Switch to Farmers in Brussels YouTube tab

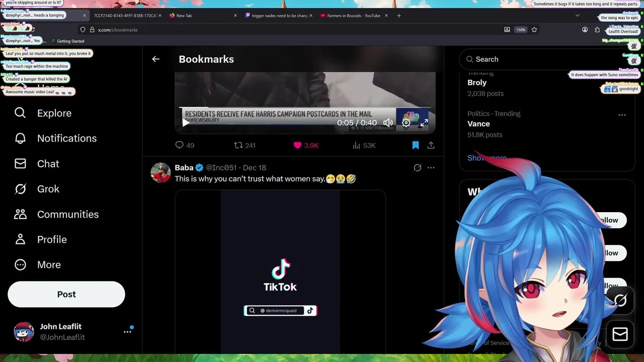354,16
